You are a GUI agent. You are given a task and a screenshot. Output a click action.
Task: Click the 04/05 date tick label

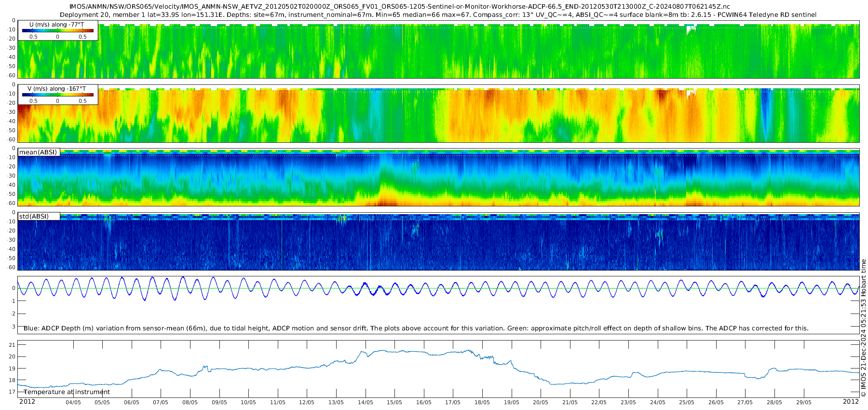coord(73,402)
